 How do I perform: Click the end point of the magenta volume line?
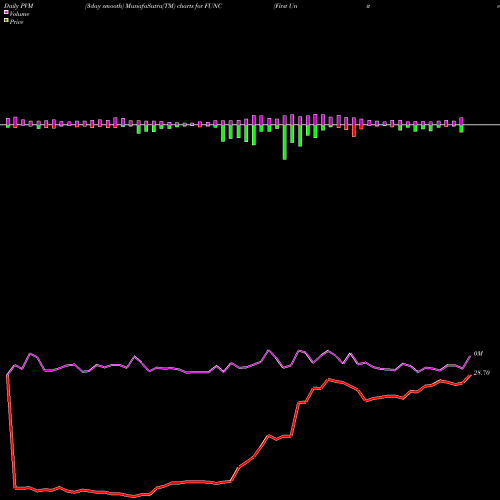470,356
